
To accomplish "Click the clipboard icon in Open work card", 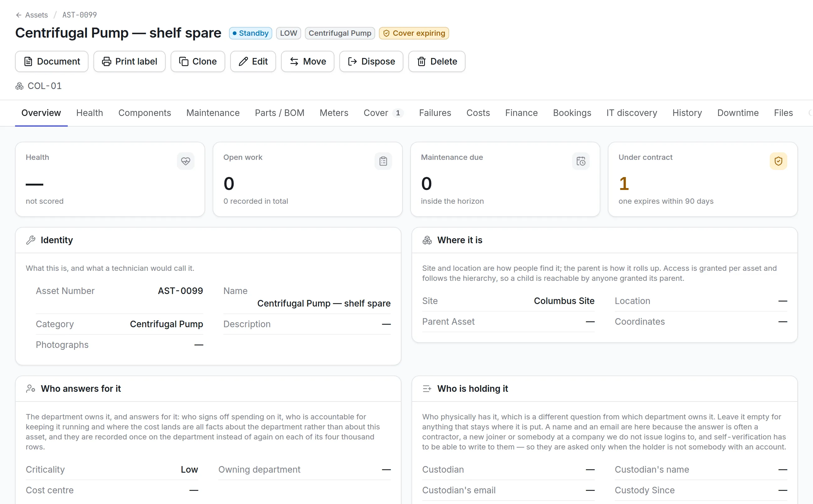I will [x=383, y=161].
